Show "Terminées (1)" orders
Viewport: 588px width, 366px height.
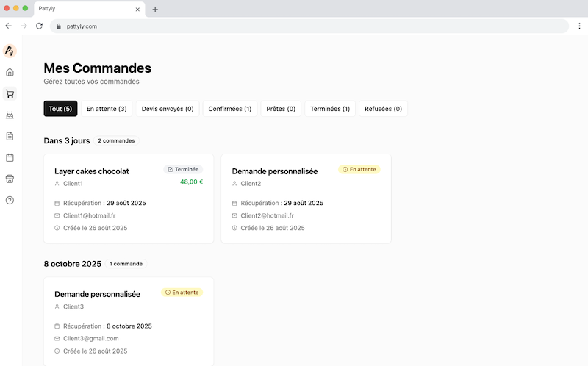tap(330, 109)
